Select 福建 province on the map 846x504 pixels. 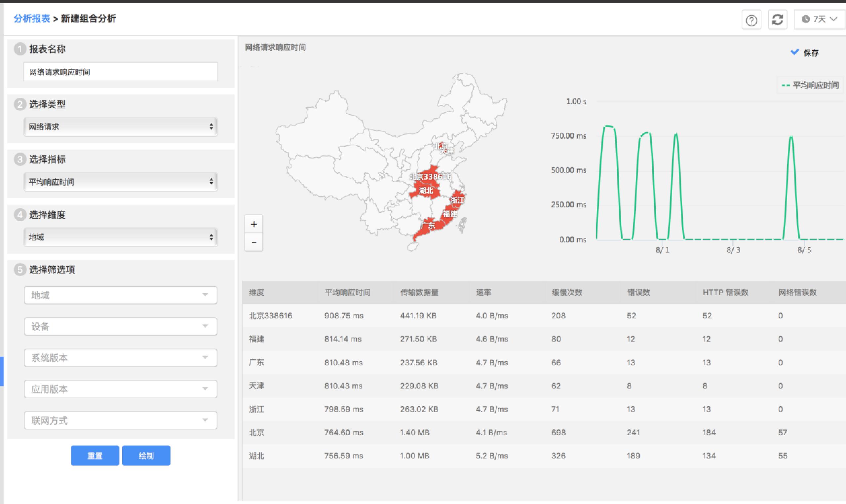tap(450, 214)
